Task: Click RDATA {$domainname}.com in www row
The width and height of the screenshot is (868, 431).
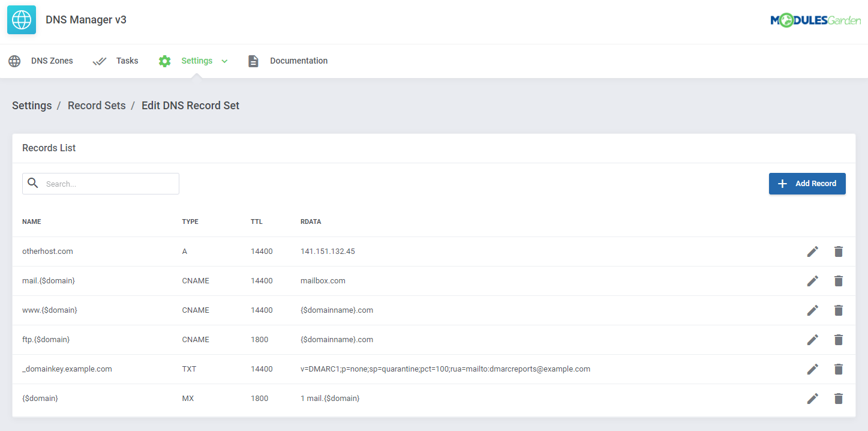Action: (337, 310)
